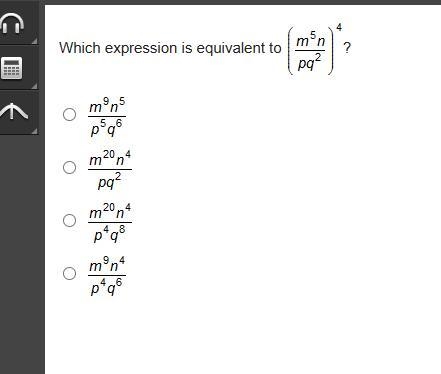The width and height of the screenshot is (441, 374).
Task: Collapse the sidebar with the up arrow icon
Action: pos(13,111)
